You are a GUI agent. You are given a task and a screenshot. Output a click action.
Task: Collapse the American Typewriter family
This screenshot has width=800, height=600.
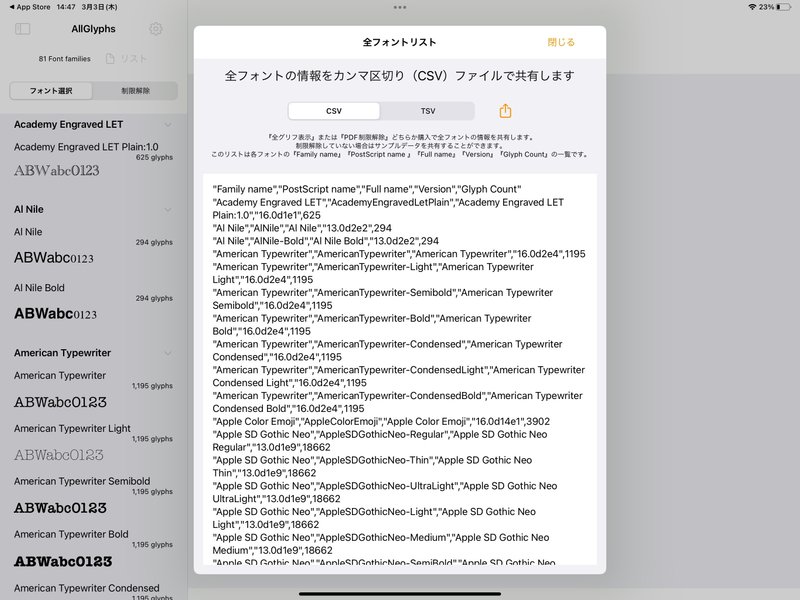click(x=168, y=353)
